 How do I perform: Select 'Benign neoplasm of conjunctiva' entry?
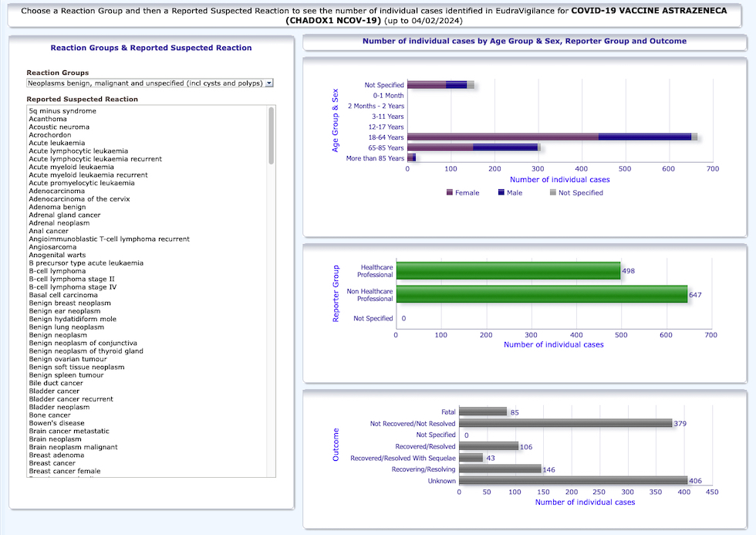click(83, 343)
